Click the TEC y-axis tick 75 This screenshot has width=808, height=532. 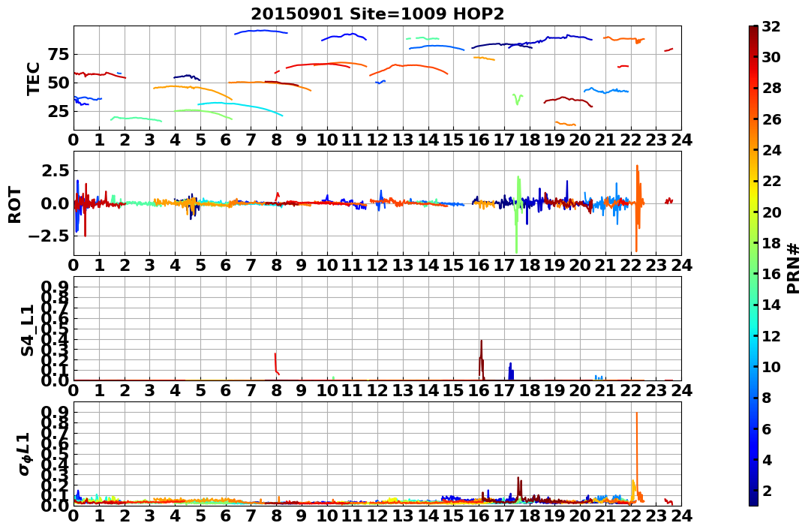point(59,55)
